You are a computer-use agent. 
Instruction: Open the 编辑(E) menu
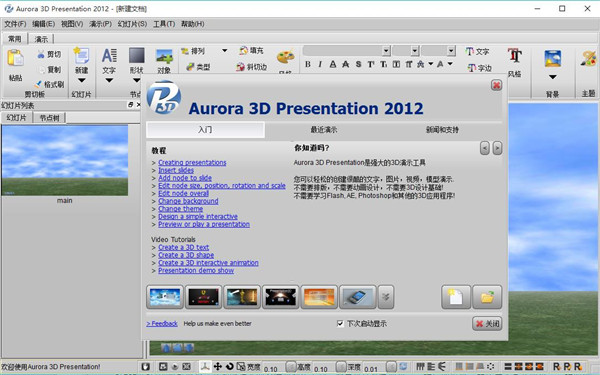tap(43, 24)
